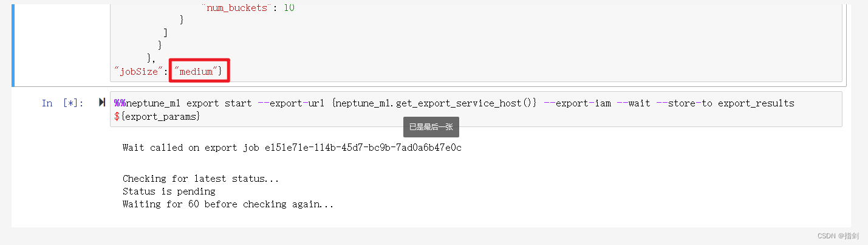Screen dimensions: 868x245
Task: Place cursor on the --export-iam flag
Action: click(578, 103)
